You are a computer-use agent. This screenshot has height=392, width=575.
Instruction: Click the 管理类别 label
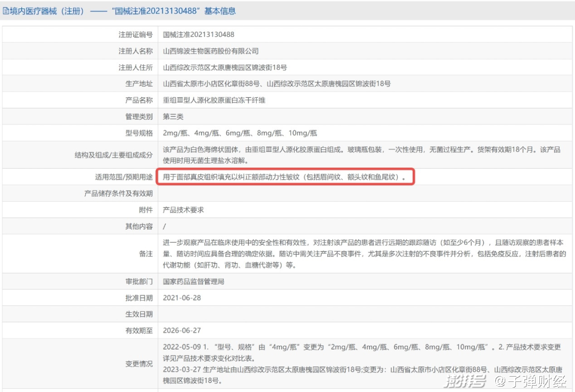pos(138,116)
